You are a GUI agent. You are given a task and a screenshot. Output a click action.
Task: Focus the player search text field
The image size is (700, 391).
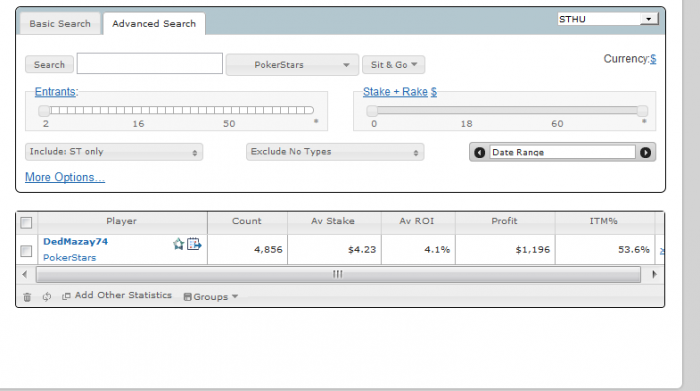[x=150, y=63]
